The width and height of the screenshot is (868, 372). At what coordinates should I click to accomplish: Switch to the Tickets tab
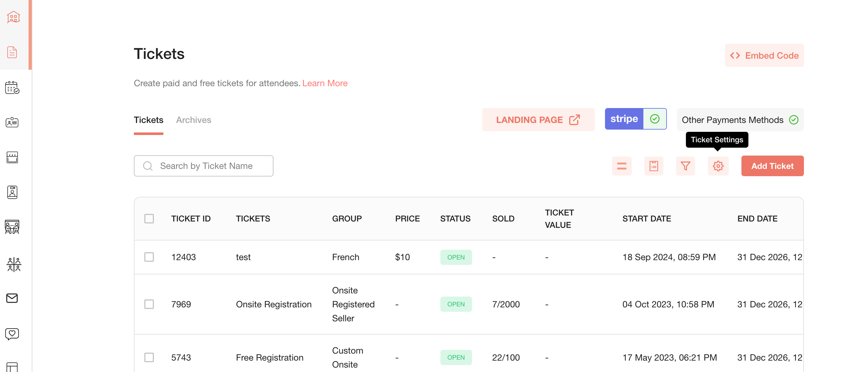(148, 120)
